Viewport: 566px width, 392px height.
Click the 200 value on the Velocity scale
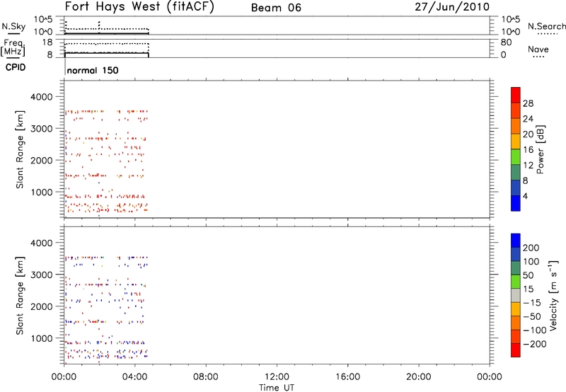click(x=531, y=248)
